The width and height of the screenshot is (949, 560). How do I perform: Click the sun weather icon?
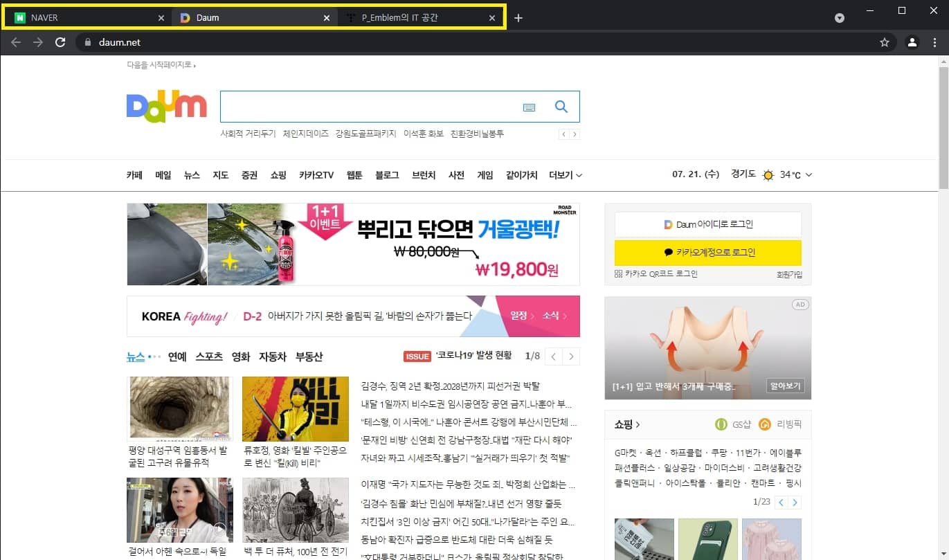768,175
